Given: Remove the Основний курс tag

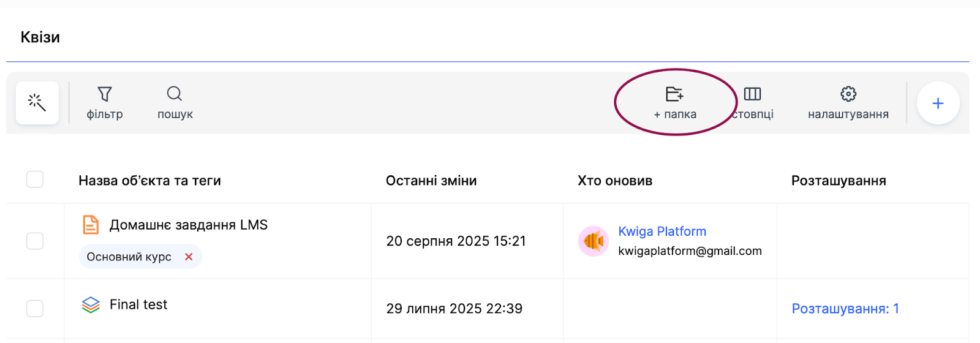Looking at the screenshot, I should (x=189, y=257).
